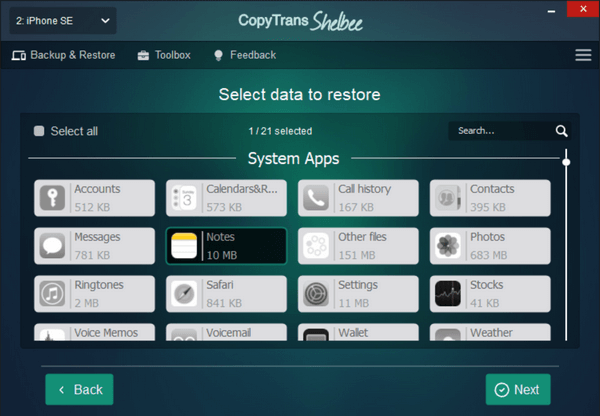The image size is (600, 416).
Task: Click the Other files icon
Action: click(x=316, y=246)
